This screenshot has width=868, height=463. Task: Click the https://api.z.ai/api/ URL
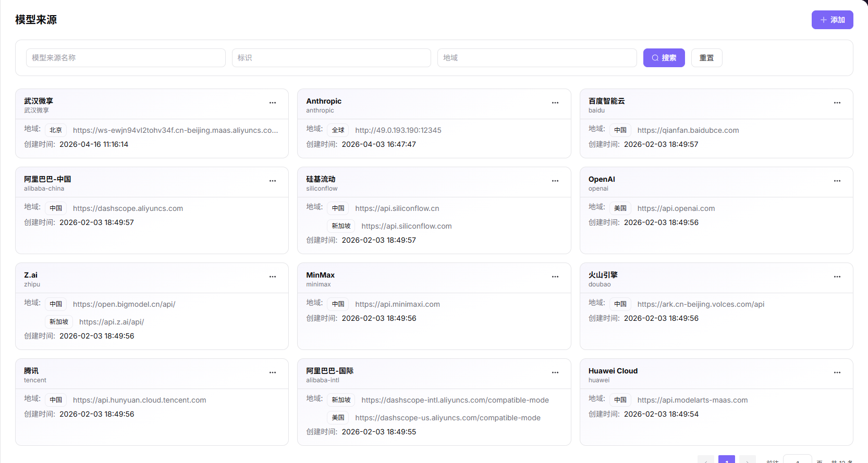(112, 322)
